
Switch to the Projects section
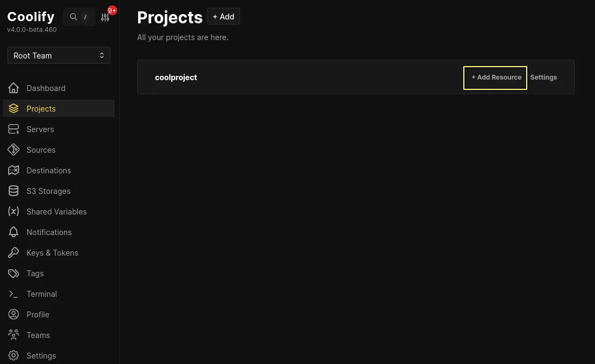coord(41,108)
